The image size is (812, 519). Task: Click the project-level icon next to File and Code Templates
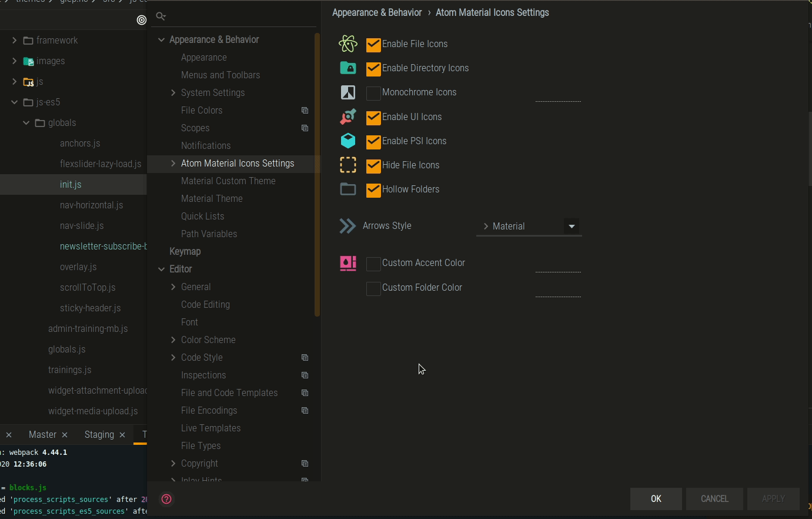[x=305, y=392]
